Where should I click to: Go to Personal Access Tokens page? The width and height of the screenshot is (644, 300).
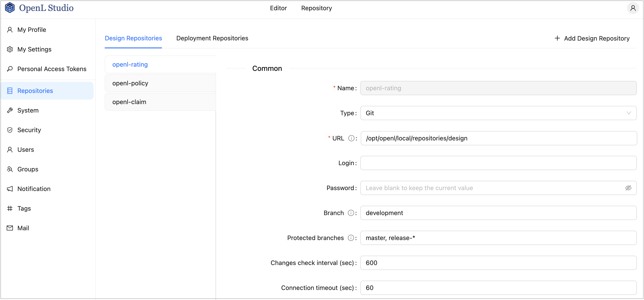(51, 69)
